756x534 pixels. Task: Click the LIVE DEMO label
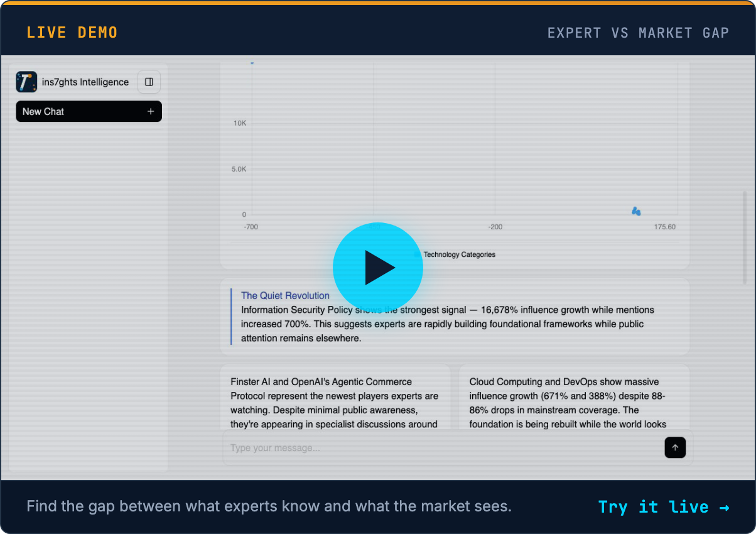coord(72,33)
